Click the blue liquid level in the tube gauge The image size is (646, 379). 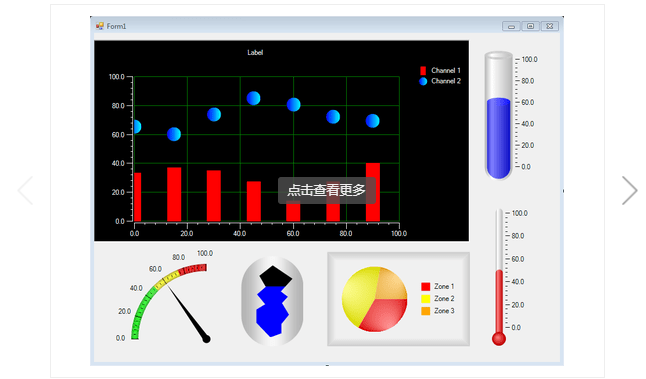tap(499, 138)
